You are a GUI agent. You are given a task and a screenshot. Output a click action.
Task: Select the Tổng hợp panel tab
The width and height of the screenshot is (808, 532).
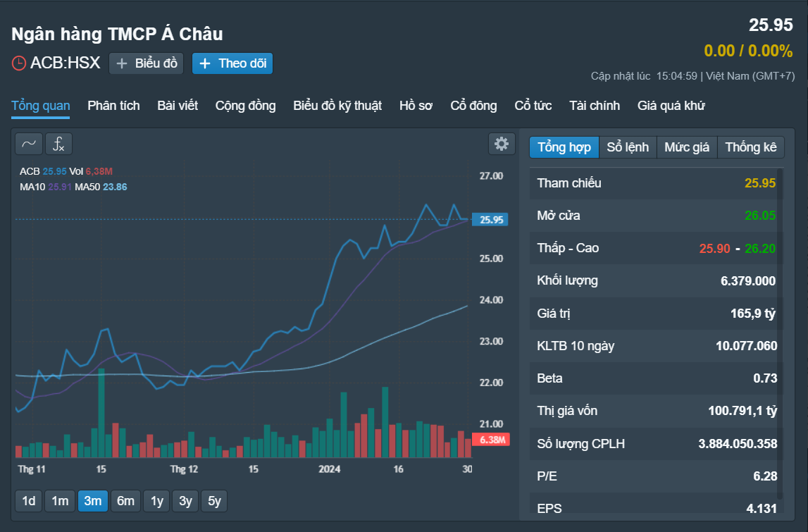click(564, 147)
